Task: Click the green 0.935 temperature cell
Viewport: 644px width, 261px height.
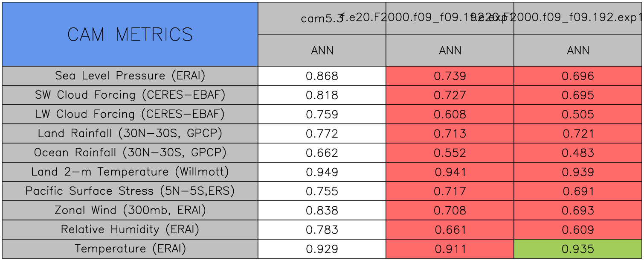Action: 578,249
